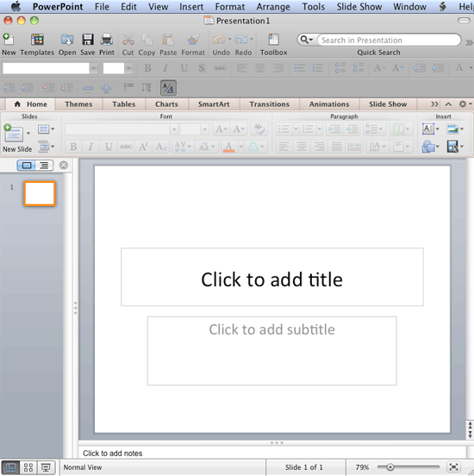Click the scripts menu icon in menu bar
The height and width of the screenshot is (476, 474).
(443, 6)
